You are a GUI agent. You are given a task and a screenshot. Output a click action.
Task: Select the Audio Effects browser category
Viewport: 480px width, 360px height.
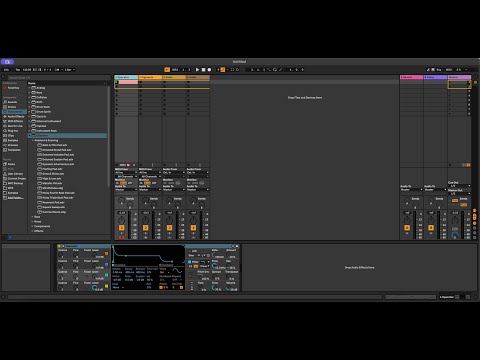pos(16,116)
